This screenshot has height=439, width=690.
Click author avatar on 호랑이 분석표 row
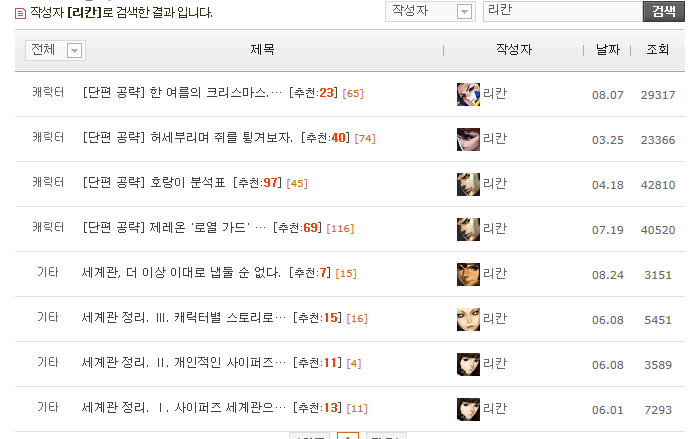[468, 184]
